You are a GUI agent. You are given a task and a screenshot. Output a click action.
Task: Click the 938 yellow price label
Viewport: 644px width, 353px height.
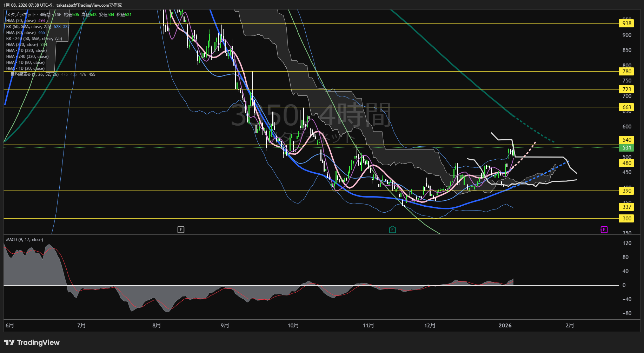click(626, 24)
